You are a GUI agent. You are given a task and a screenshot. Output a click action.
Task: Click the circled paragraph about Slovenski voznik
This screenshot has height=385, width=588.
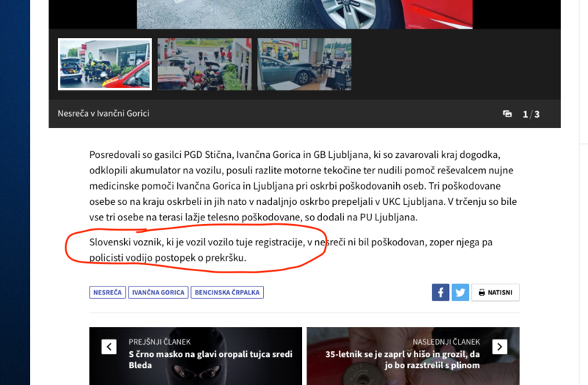coord(290,250)
